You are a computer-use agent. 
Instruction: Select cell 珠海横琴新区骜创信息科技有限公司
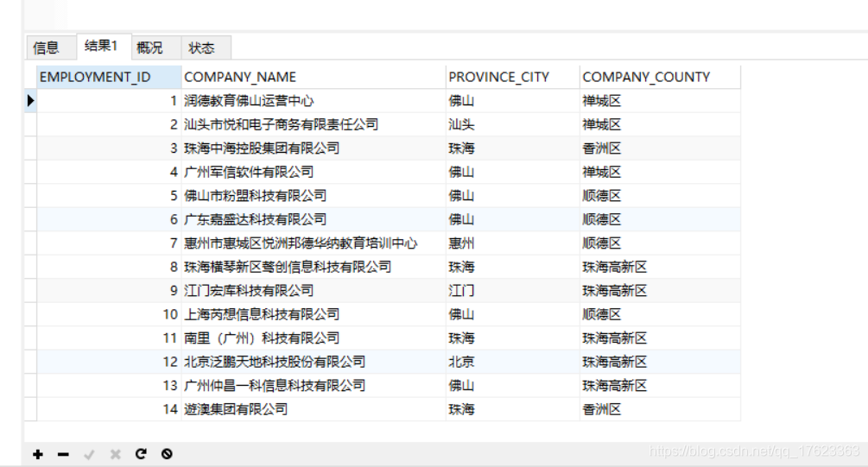tap(314, 268)
